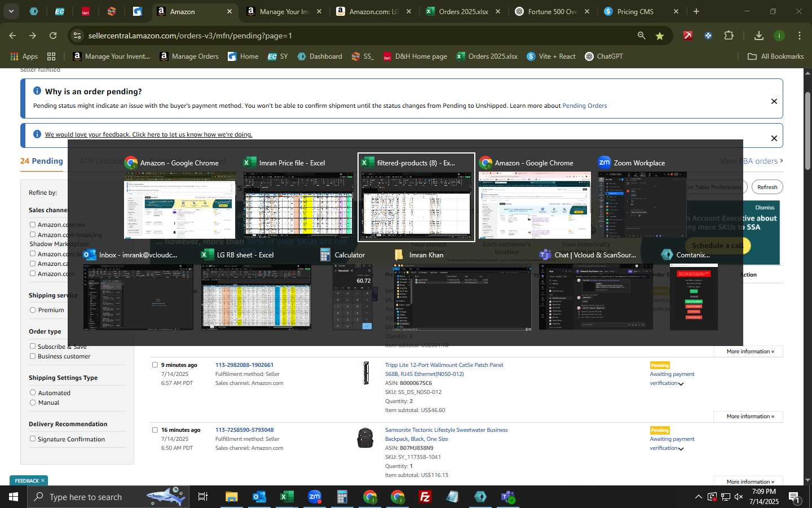The width and height of the screenshot is (812, 508).
Task: Open Zoom from the taskbar
Action: point(315,497)
